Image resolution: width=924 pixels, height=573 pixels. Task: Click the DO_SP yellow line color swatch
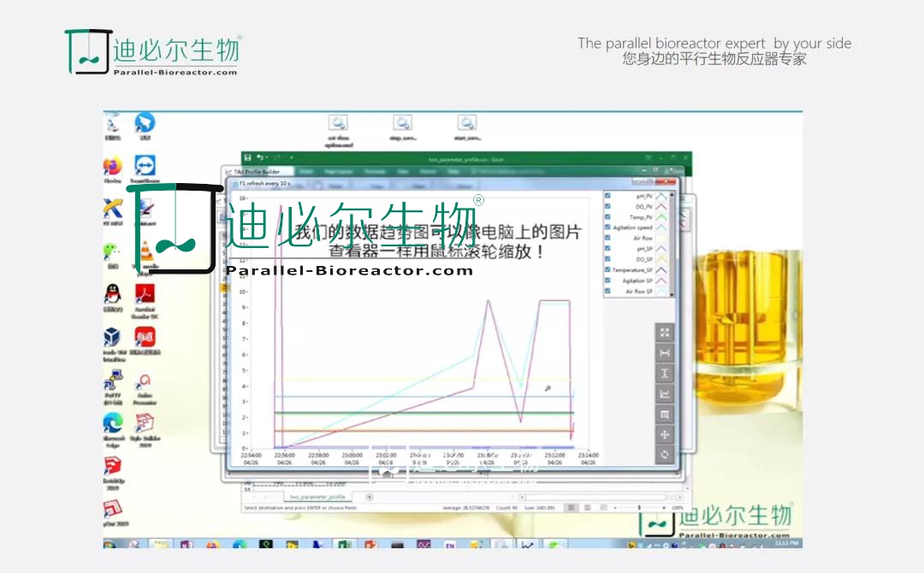point(661,259)
